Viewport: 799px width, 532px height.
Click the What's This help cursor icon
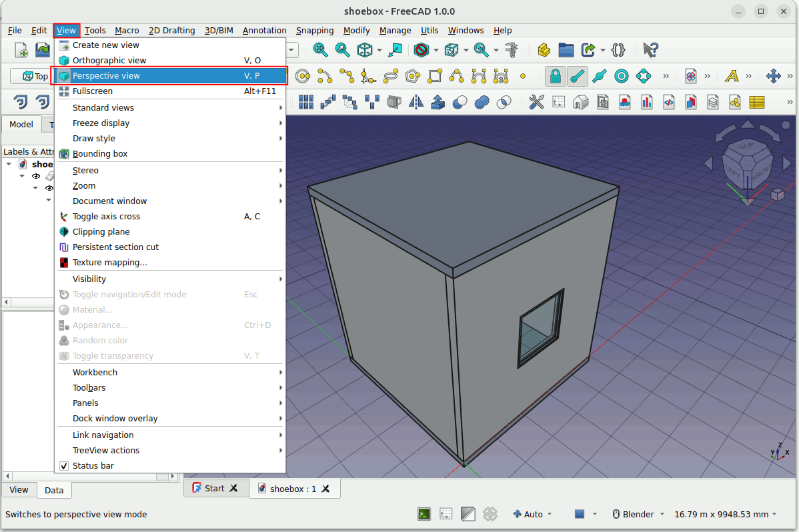(650, 49)
